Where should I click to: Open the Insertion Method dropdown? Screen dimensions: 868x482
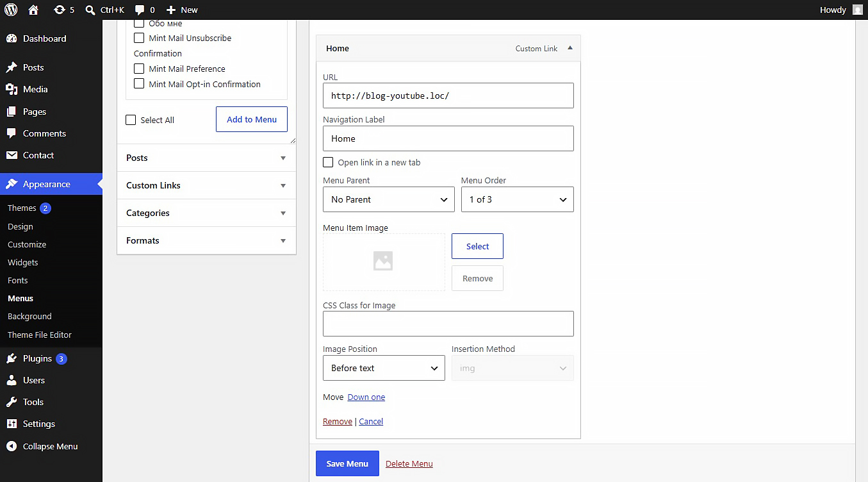click(512, 368)
